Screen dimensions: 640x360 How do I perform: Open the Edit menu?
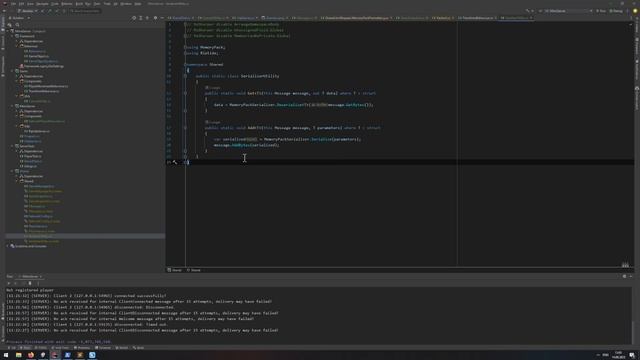21,4
